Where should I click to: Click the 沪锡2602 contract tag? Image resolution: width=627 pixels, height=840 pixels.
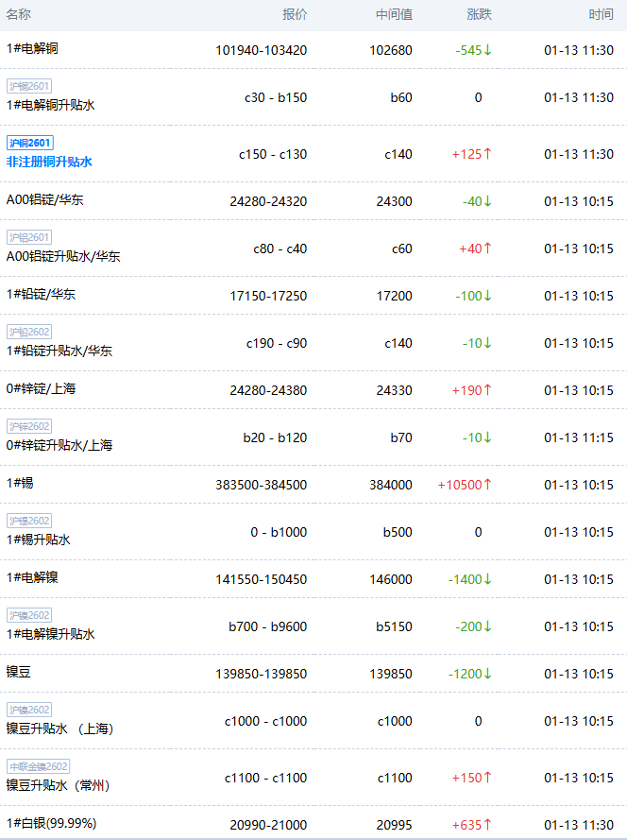pyautogui.click(x=29, y=521)
